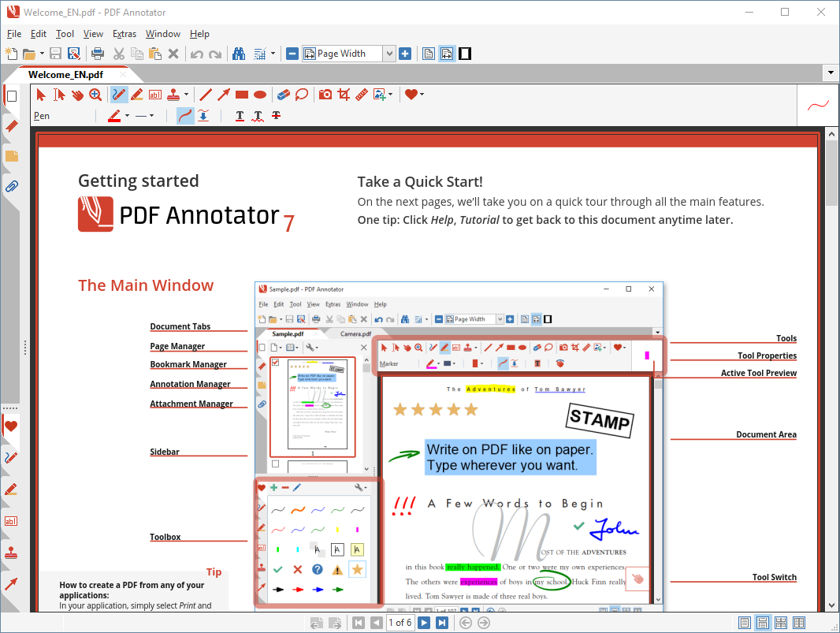Select the Marker highlighter tool
The image size is (840, 633).
click(136, 95)
